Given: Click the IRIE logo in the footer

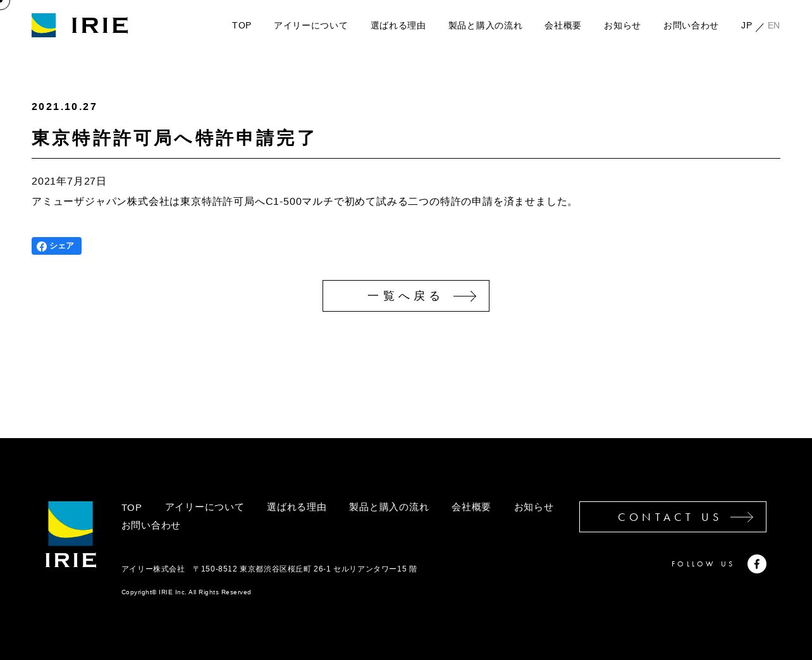Looking at the screenshot, I should [x=71, y=534].
